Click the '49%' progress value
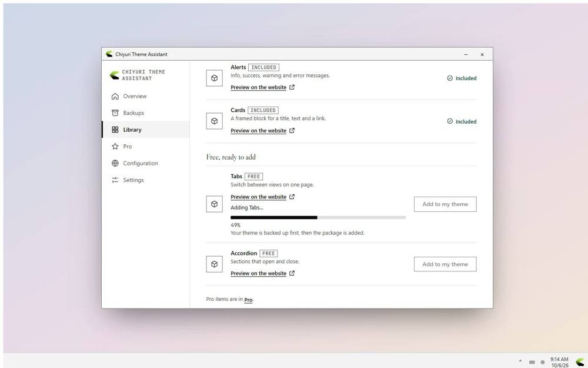 coord(236,225)
